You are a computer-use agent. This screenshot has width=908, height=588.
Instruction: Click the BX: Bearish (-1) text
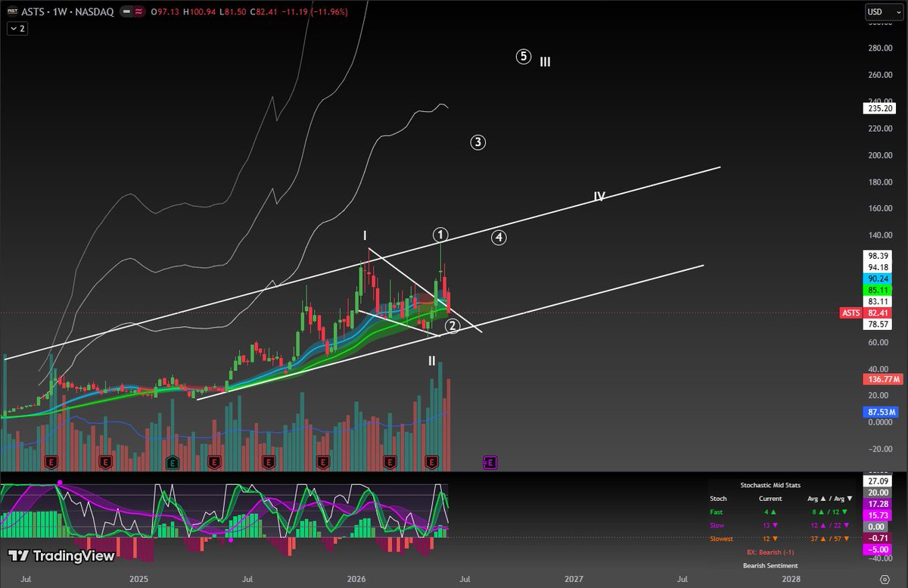770,552
